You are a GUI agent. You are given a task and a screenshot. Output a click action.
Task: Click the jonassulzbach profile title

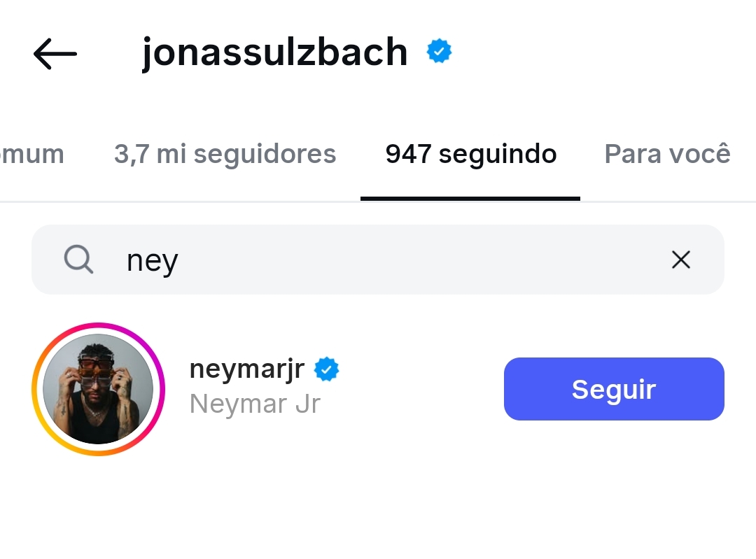[274, 52]
